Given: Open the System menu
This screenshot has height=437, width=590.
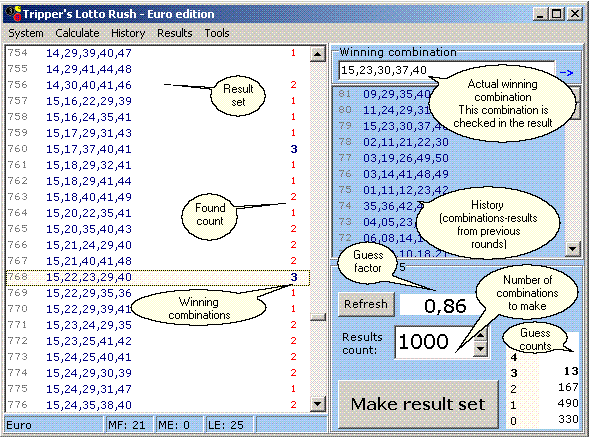Looking at the screenshot, I should point(26,33).
